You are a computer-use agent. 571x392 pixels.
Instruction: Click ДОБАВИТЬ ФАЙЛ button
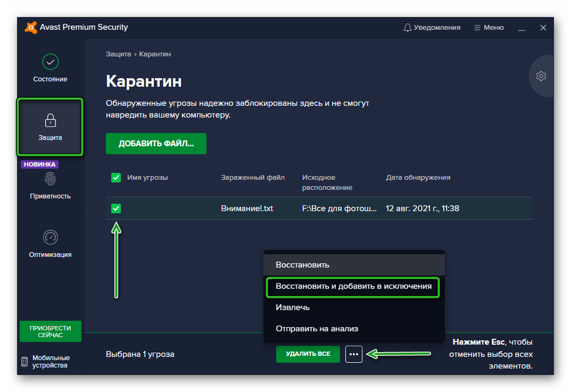(x=156, y=144)
